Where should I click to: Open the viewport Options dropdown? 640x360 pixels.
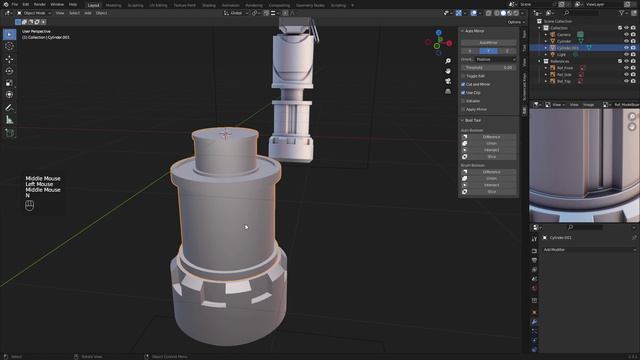(x=516, y=22)
